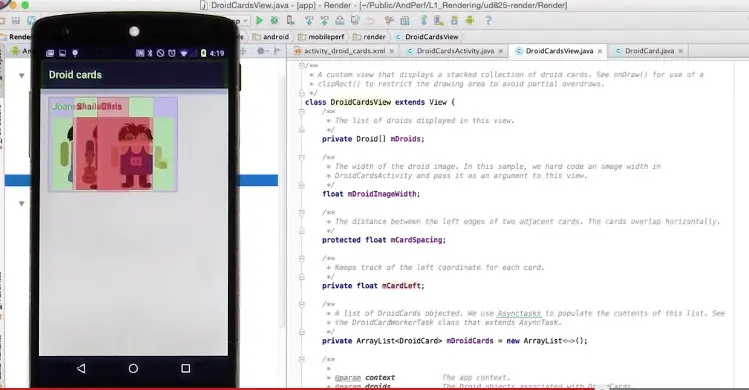
Task: Open the run configuration dropdown arrow
Action: point(246,21)
